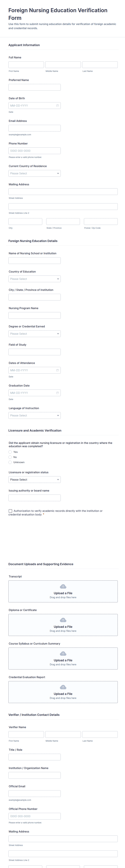Open the Date of Birth calendar icon
This screenshot has height=868, width=125.
point(57,105)
